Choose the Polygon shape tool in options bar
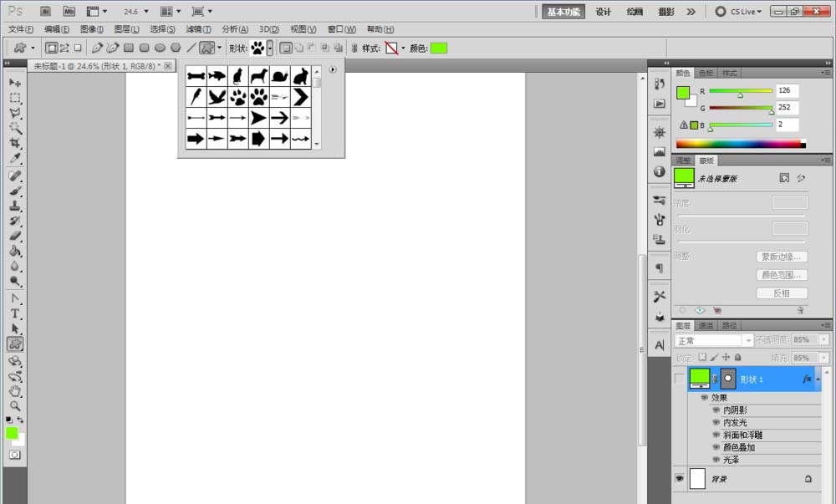The image size is (836, 504). (176, 48)
